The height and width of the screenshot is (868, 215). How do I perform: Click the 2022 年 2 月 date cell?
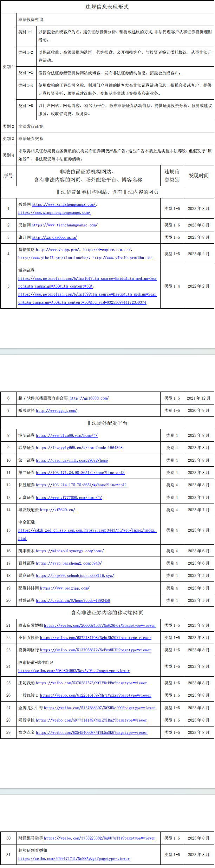pos(199,286)
